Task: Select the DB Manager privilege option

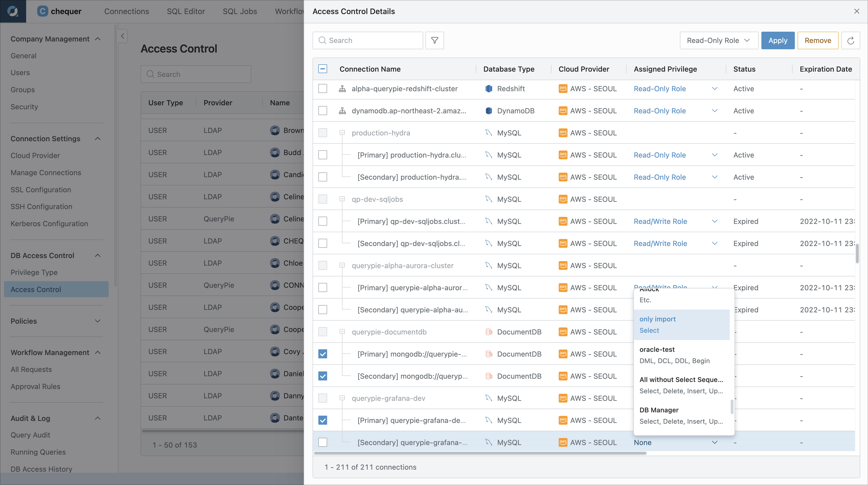Action: pyautogui.click(x=682, y=416)
